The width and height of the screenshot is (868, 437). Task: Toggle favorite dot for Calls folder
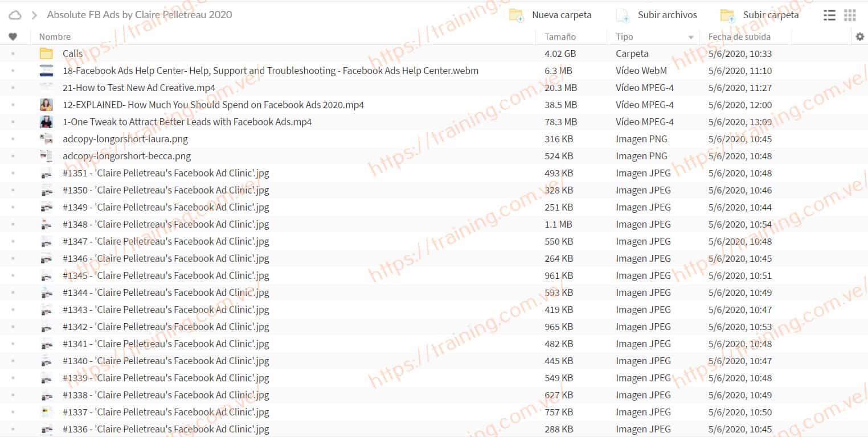pyautogui.click(x=13, y=54)
